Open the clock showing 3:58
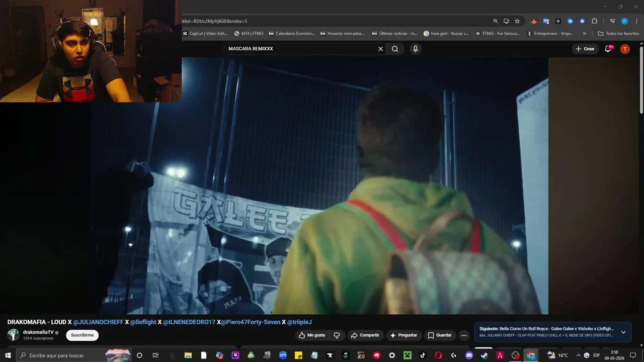This screenshot has width=644, height=362. coord(614,355)
